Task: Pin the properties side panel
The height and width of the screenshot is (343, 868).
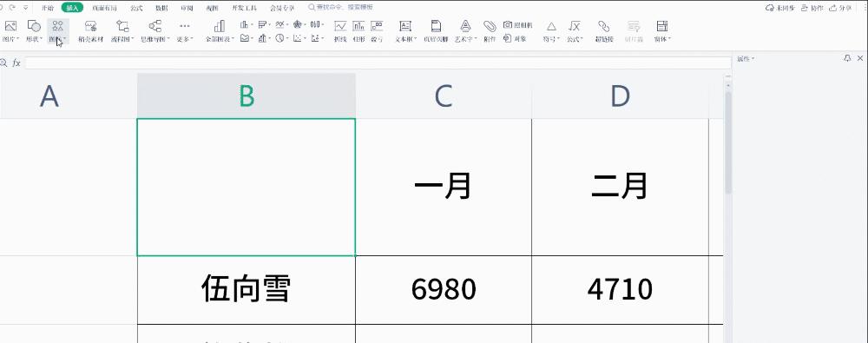Action: click(847, 58)
